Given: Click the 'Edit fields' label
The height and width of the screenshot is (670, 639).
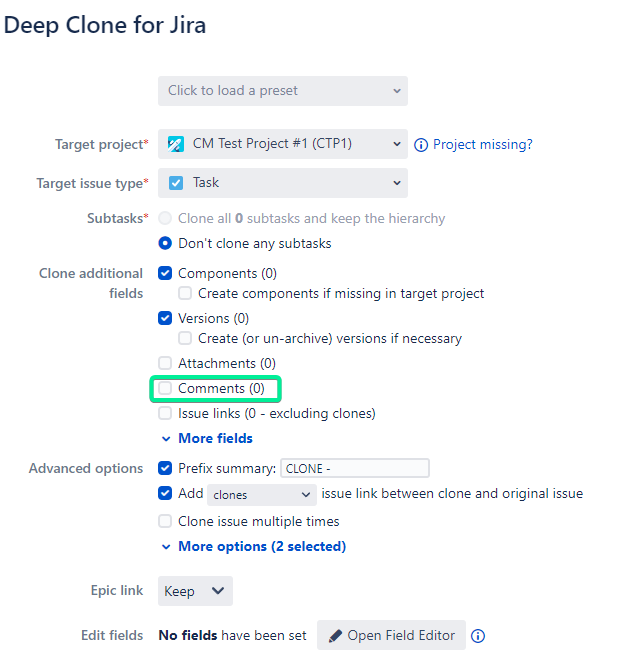Looking at the screenshot, I should tap(112, 635).
